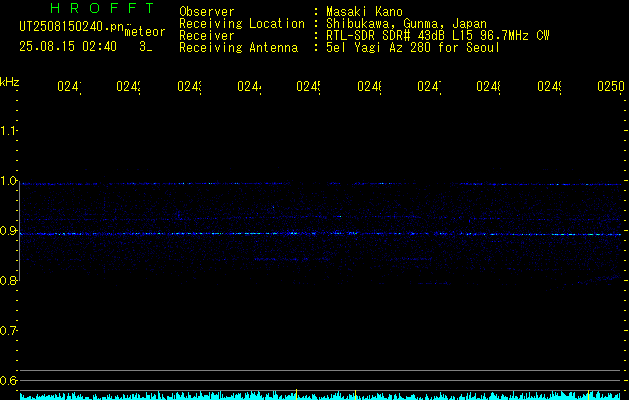Click the RTL-SDR SDR# receiver description
The image size is (629, 400).
point(368,36)
